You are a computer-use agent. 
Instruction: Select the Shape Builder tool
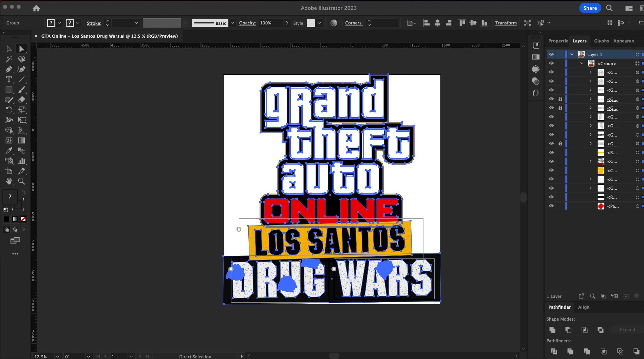tap(9, 130)
